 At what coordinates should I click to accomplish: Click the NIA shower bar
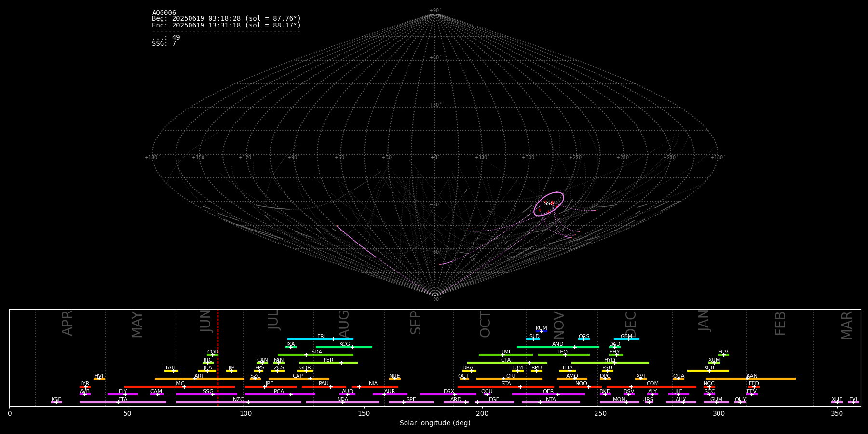click(x=375, y=387)
